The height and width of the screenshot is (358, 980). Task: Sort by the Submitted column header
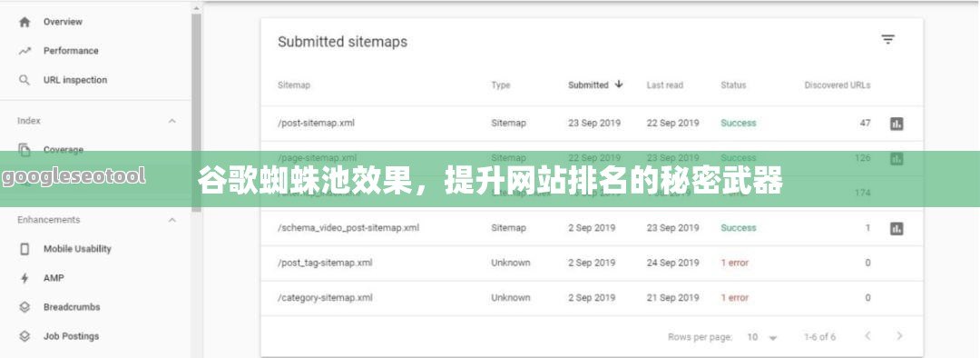tap(588, 85)
